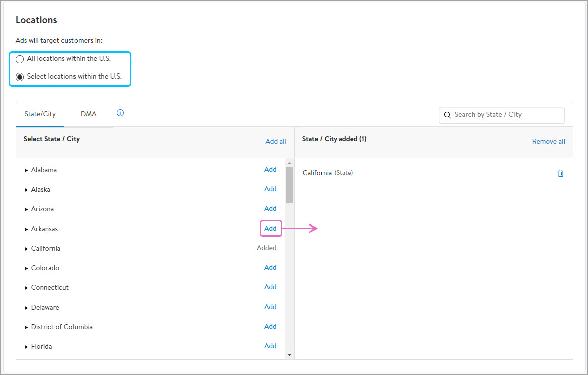Expand the Alabama state list
Image resolution: width=588 pixels, height=375 pixels.
[26, 170]
